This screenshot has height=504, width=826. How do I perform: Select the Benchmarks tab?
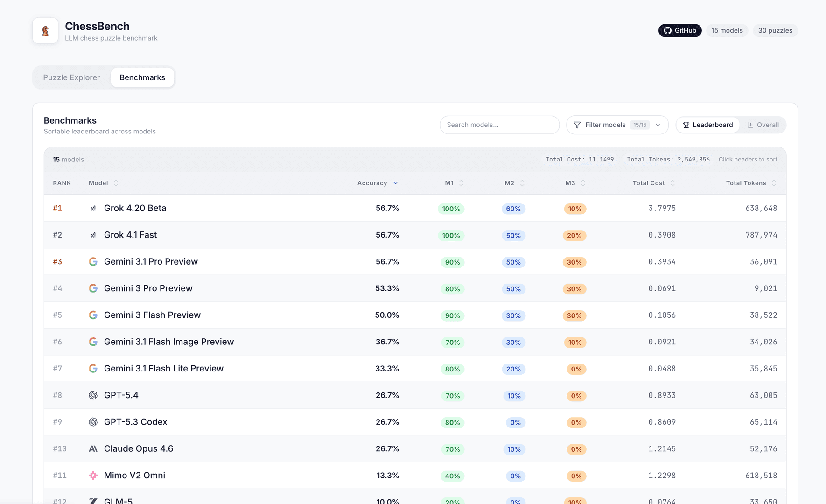point(142,77)
